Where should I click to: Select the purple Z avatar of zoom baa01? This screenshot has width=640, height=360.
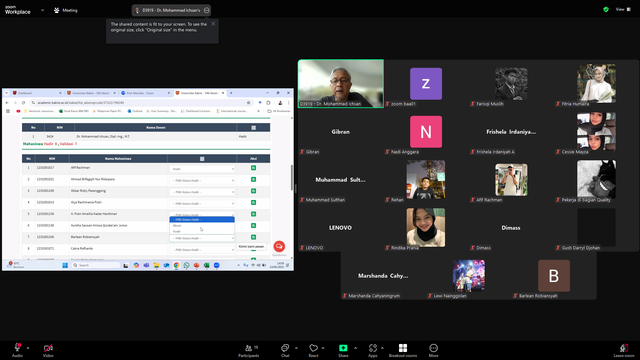pyautogui.click(x=426, y=84)
